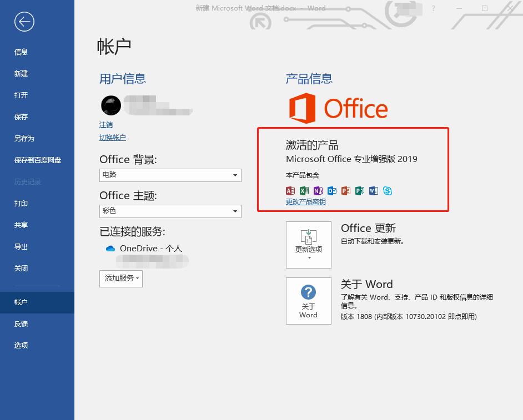Screen dimensions: 523x420
Task: Click the back arrow to return to the document
Action: tap(24, 22)
